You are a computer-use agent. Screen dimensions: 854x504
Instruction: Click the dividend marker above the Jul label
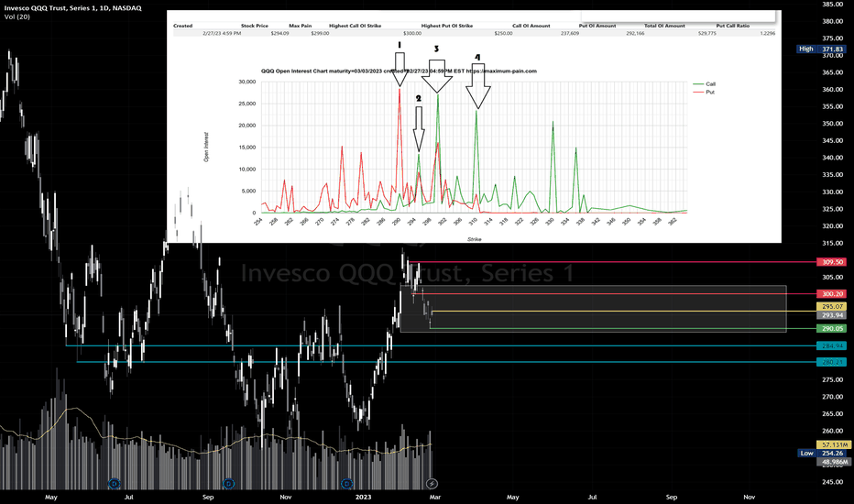(114, 483)
